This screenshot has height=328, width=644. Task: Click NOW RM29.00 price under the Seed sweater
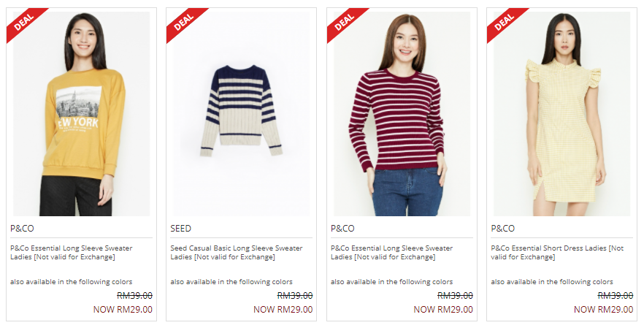click(x=283, y=310)
